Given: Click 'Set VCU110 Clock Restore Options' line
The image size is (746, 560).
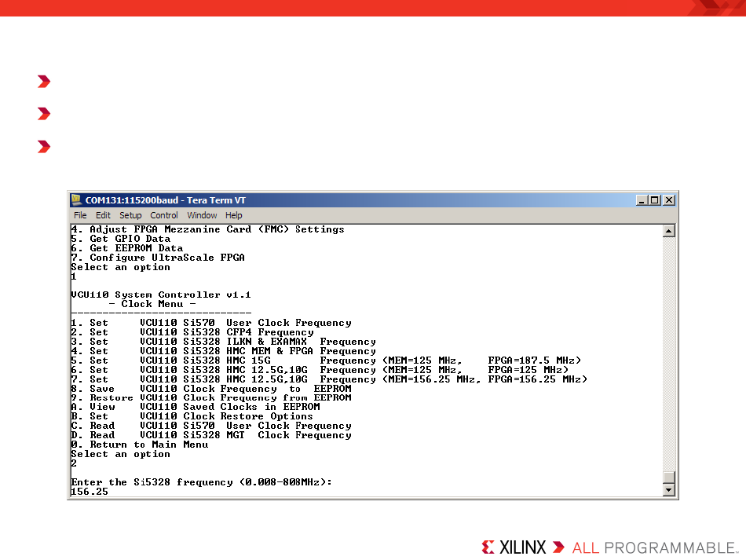Looking at the screenshot, I should (x=192, y=416).
